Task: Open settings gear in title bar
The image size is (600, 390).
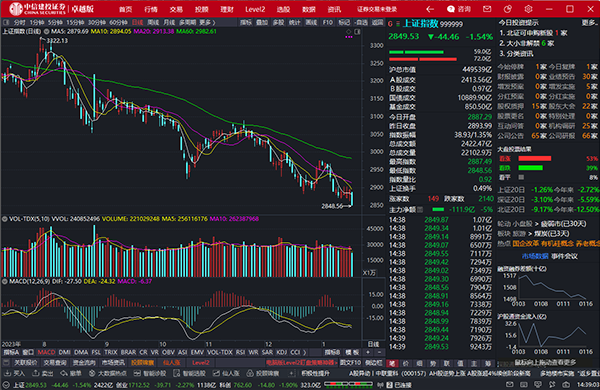Action: (x=528, y=9)
